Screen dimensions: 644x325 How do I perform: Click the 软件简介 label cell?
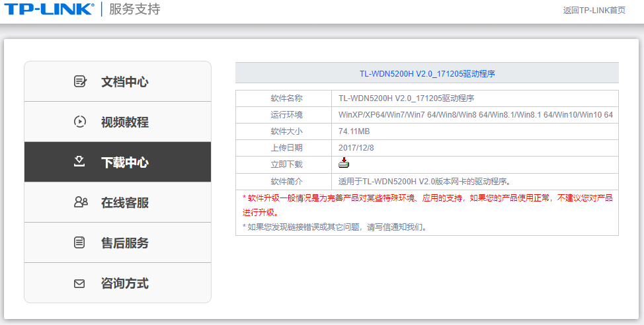[x=284, y=182]
